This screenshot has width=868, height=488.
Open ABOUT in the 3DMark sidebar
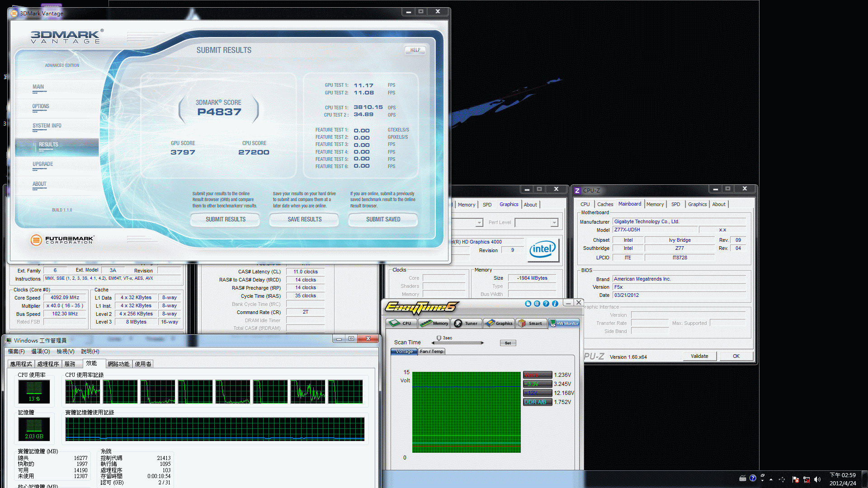point(39,184)
